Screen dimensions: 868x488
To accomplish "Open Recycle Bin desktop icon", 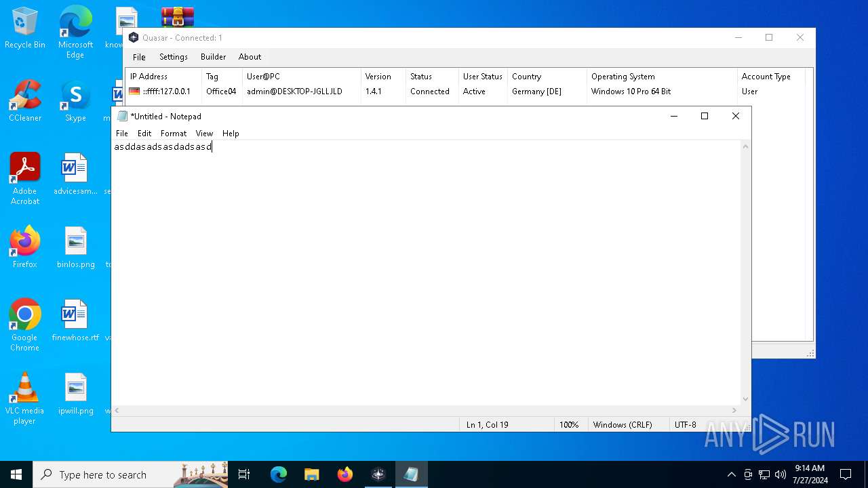I will tap(25, 28).
